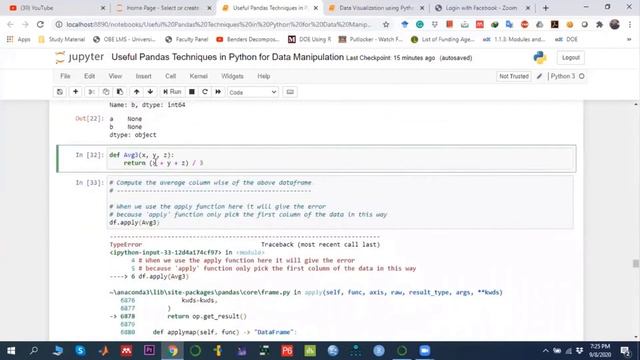Open the Windows Start menu
Screen dimensions: 640x360
click(11, 351)
